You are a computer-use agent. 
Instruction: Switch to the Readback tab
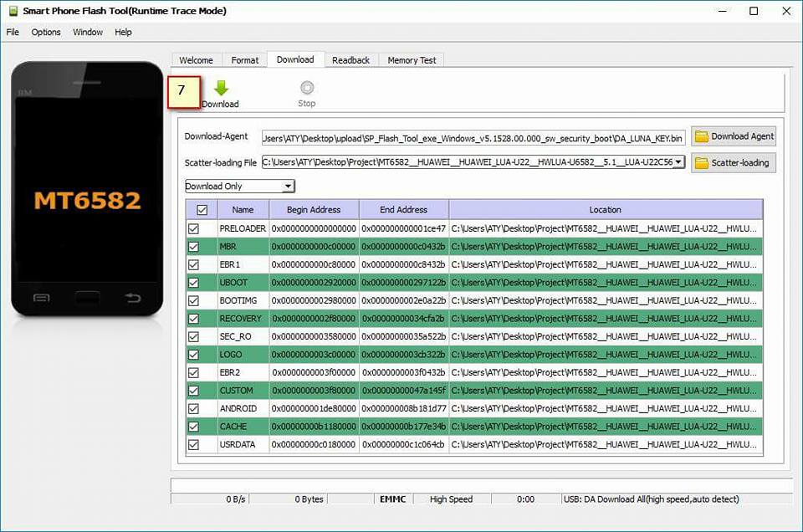(350, 60)
